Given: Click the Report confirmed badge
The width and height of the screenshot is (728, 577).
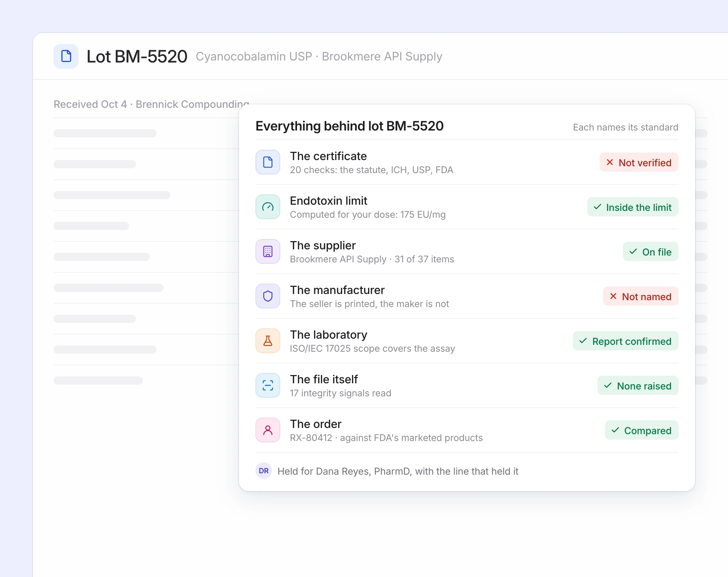Looking at the screenshot, I should [x=626, y=341].
